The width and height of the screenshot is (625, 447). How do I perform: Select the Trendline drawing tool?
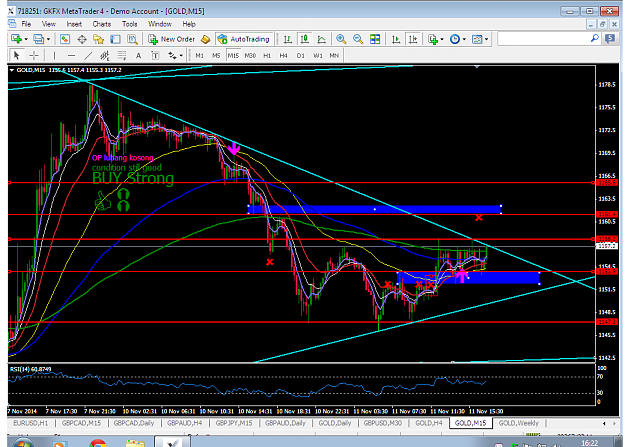pyautogui.click(x=88, y=55)
